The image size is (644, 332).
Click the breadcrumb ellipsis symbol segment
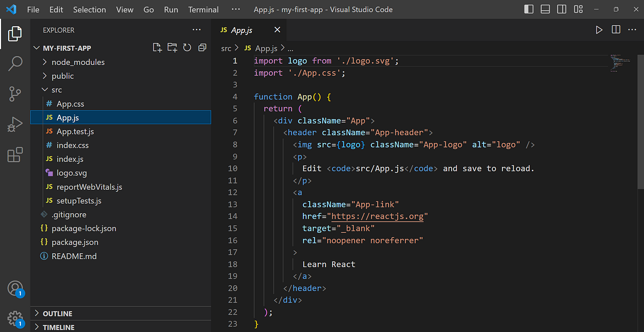(290, 48)
